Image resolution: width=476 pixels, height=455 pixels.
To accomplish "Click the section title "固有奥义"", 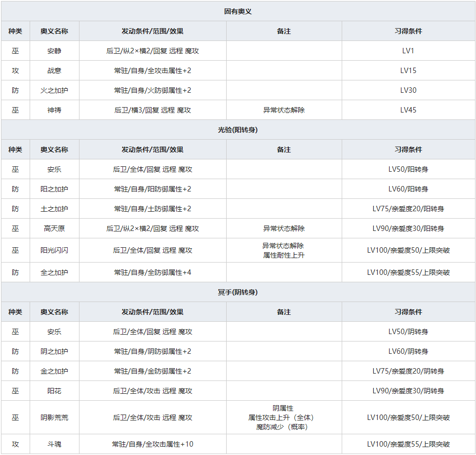I will point(238,11).
